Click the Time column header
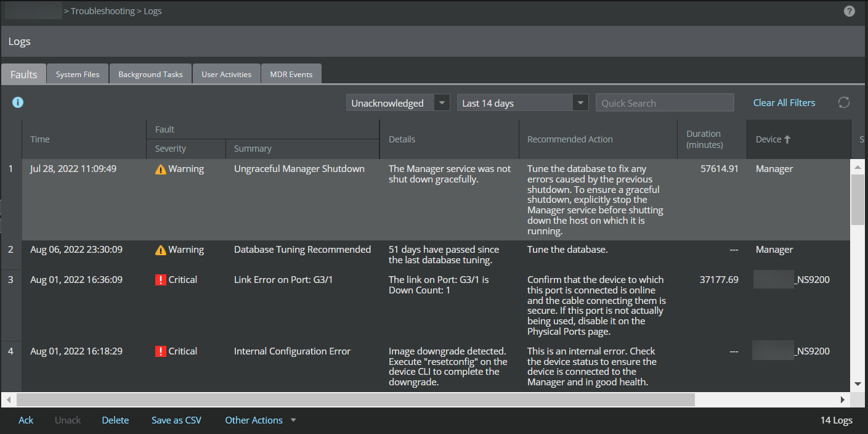Image resolution: width=868 pixels, height=434 pixels. tap(84, 139)
